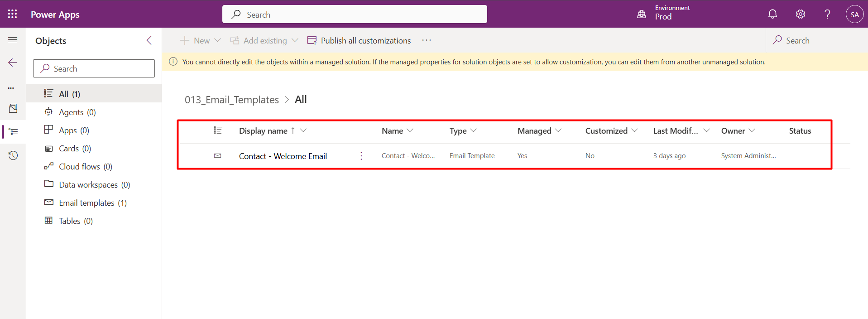
Task: Open the Customized column dropdown
Action: tap(634, 130)
